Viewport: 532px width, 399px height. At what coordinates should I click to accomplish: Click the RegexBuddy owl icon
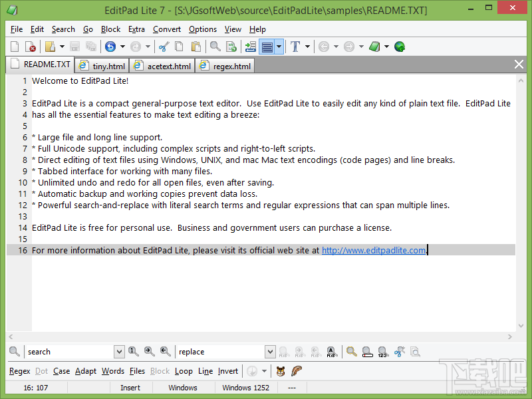coord(281,371)
